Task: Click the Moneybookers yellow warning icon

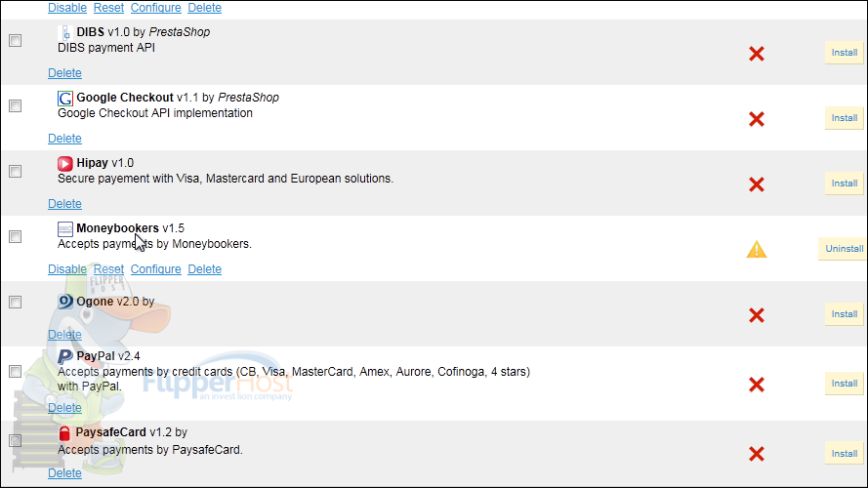Action: pyautogui.click(x=757, y=250)
